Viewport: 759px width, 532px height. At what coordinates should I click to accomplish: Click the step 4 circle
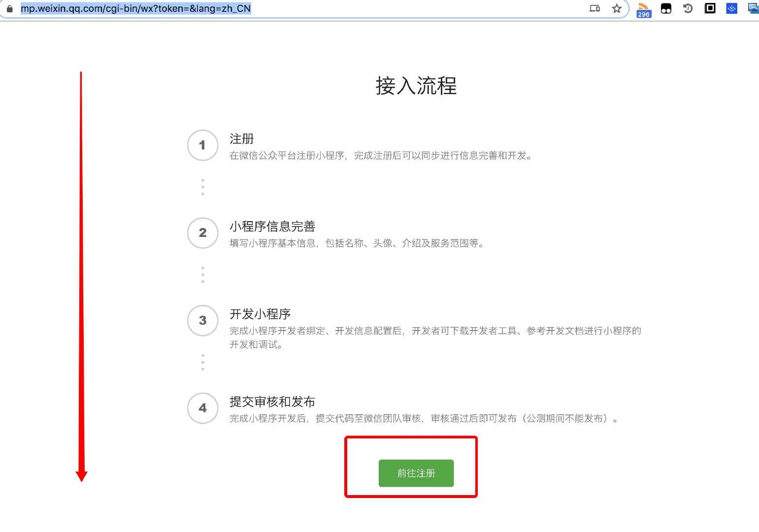coord(202,408)
